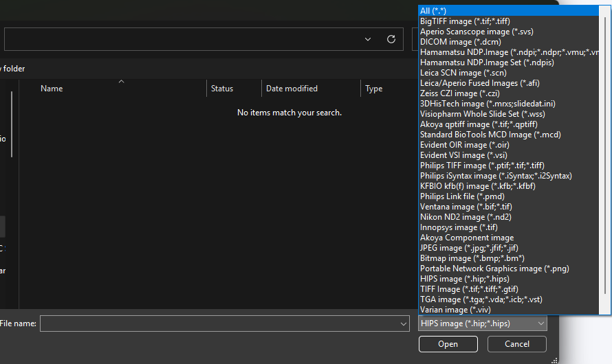
Task: Select Zeiss CZI image (*.czi)
Action: [509, 93]
